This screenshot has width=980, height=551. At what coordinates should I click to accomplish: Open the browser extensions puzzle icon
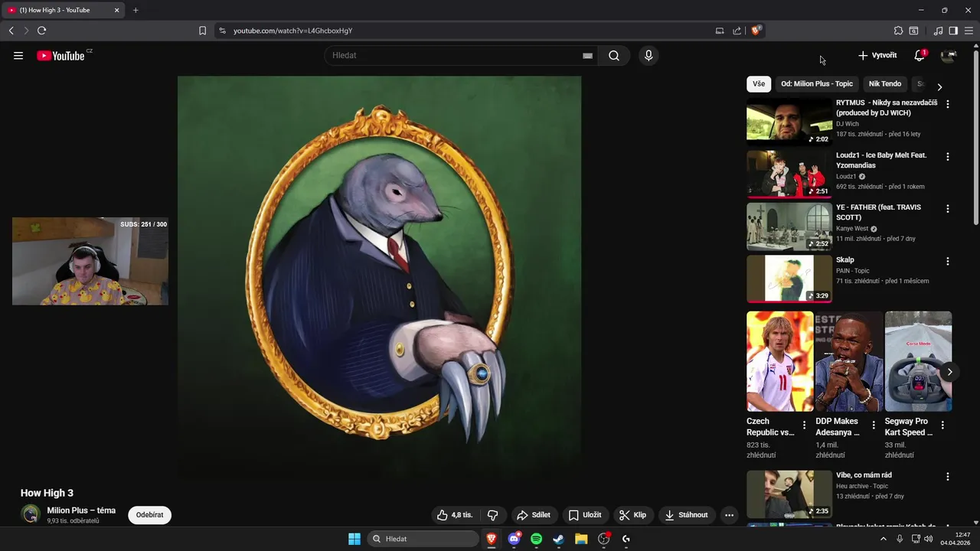[898, 31]
